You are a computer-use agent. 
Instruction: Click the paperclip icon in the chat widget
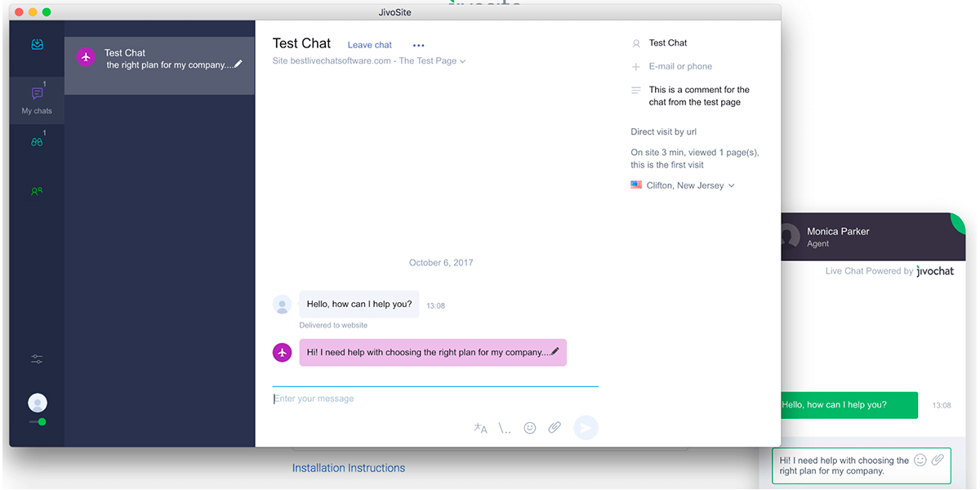938,461
